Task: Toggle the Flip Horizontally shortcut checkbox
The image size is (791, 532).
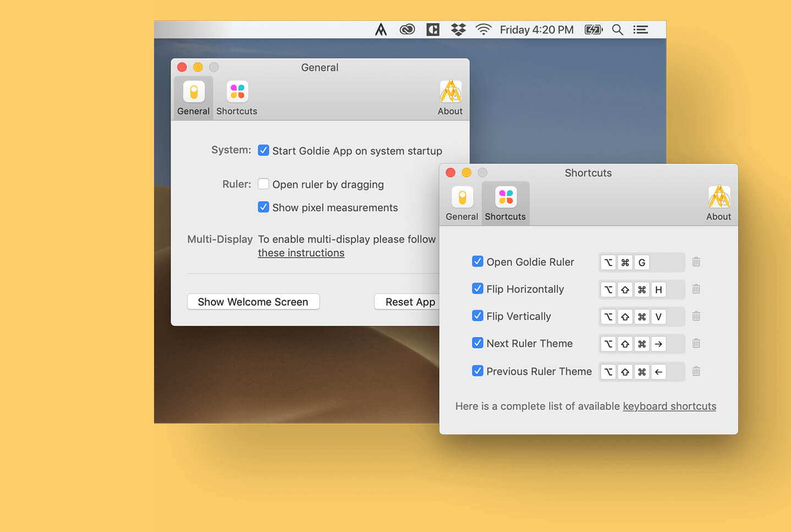Action: coord(478,289)
